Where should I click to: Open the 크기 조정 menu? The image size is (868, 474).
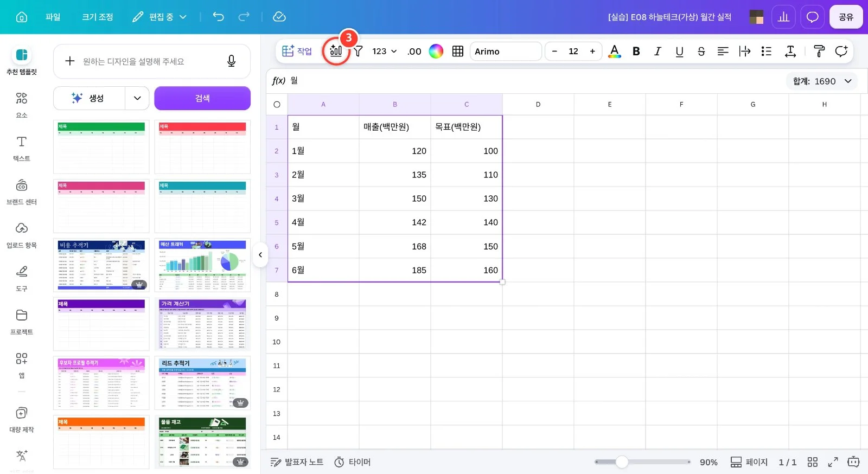pos(98,17)
